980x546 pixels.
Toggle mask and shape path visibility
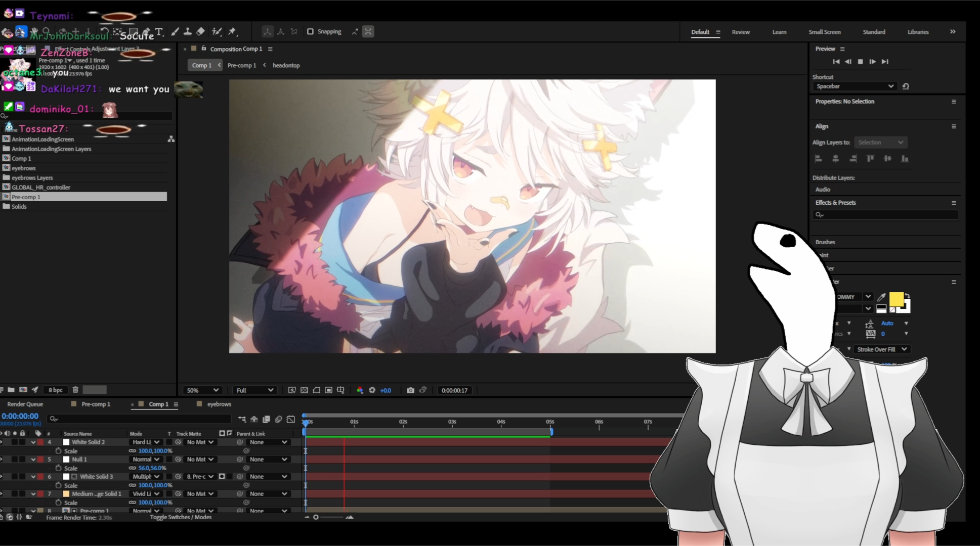pos(316,390)
